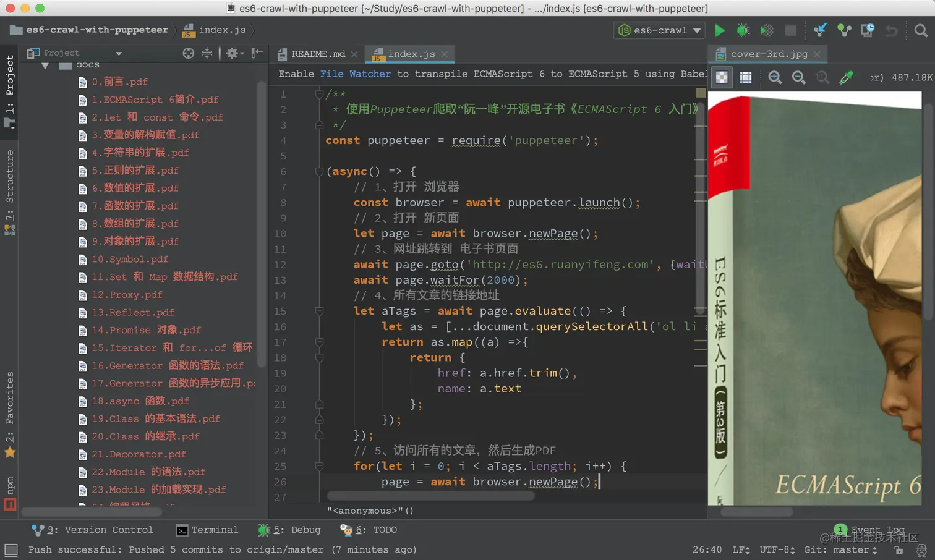Open the 7: Structure tool window
Image resolution: width=935 pixels, height=560 pixels.
click(x=10, y=192)
